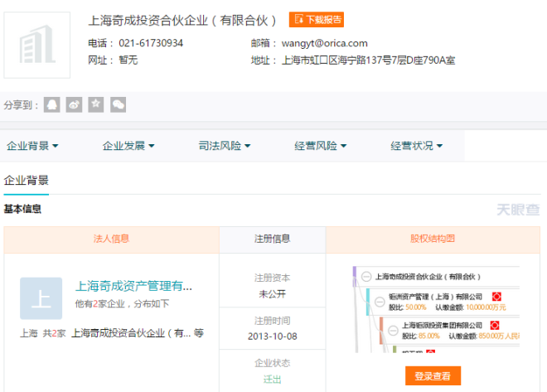Click the red icon beside 上海钜派投资集团
Viewport: 547px width, 392px height.
coord(495,326)
